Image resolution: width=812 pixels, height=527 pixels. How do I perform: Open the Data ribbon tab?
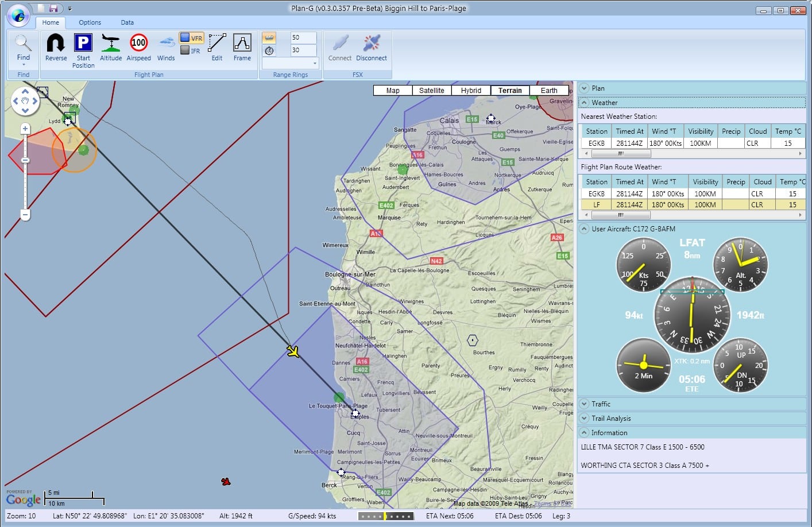pos(127,22)
